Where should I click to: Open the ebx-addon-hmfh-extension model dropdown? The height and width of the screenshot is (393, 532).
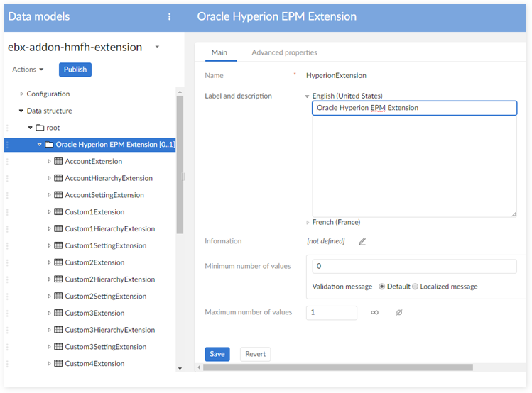pos(157,48)
